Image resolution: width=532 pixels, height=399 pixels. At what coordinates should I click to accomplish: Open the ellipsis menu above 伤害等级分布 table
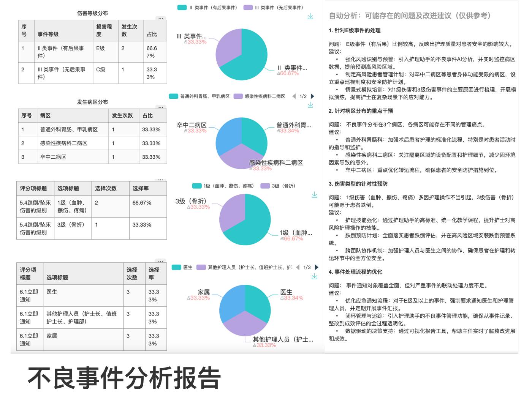coord(161,18)
